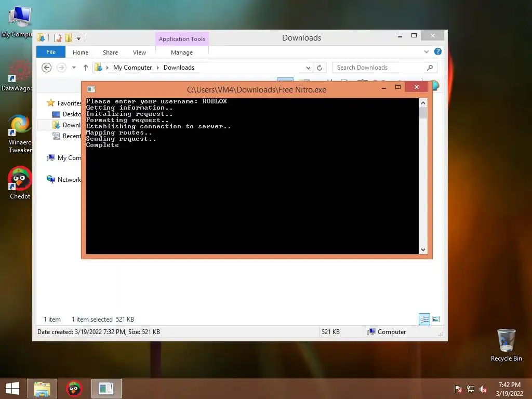Click My Computer in the address breadcrumb

[132, 68]
